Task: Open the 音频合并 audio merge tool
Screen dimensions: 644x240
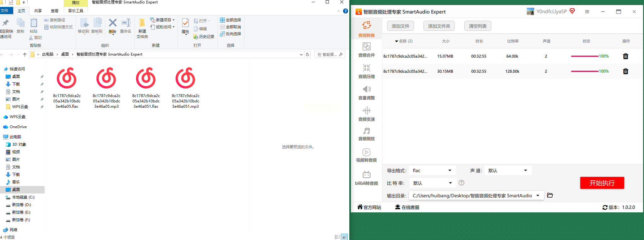Action: click(366, 50)
